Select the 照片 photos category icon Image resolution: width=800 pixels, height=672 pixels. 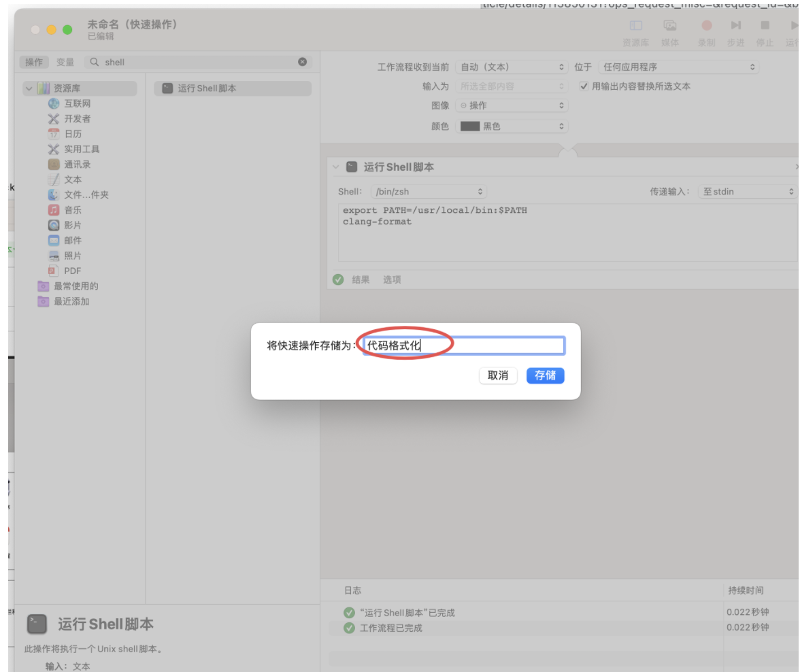54,256
